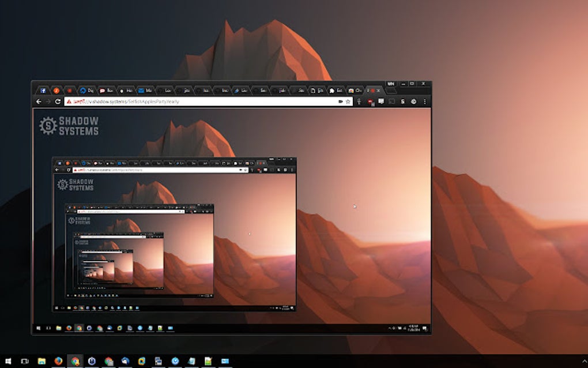Open the Windows Start menu

point(8,360)
